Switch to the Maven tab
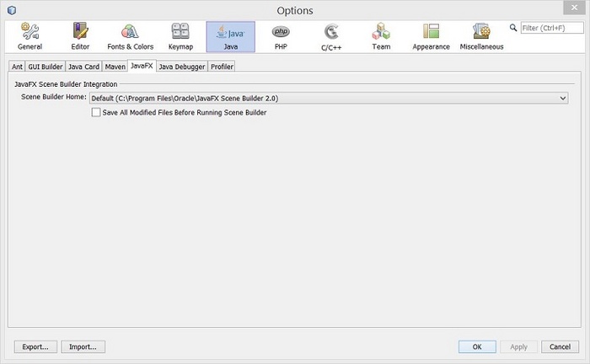 (115, 67)
